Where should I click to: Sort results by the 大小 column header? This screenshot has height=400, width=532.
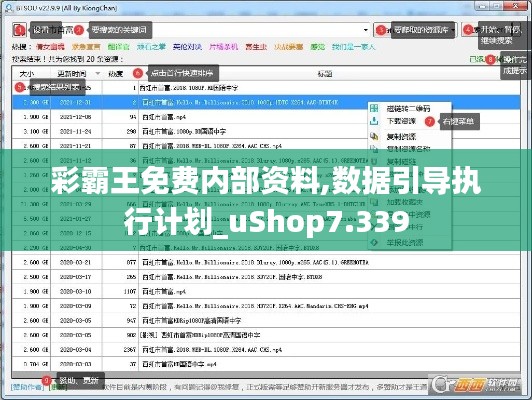pos(27,74)
